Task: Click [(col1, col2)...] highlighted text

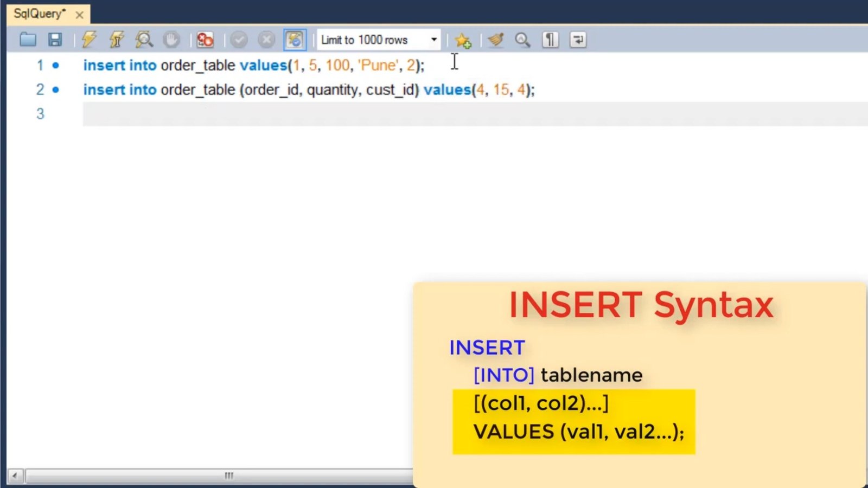Action: click(x=541, y=403)
